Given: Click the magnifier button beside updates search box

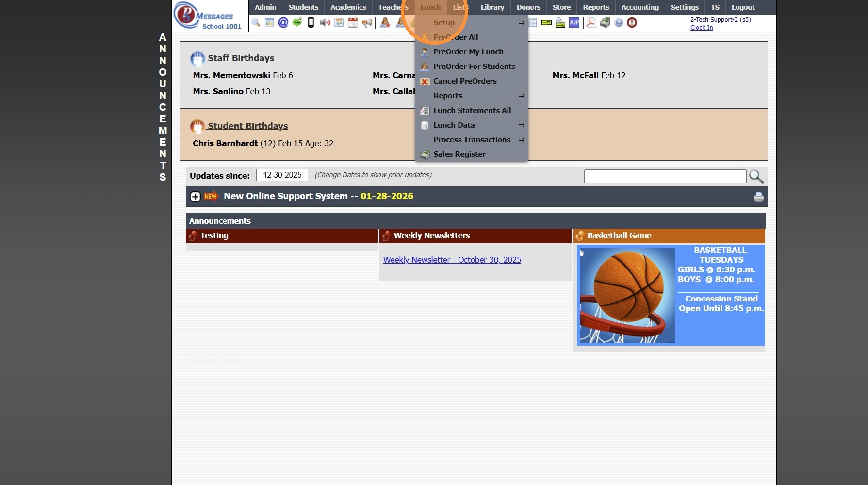Looking at the screenshot, I should tap(756, 176).
